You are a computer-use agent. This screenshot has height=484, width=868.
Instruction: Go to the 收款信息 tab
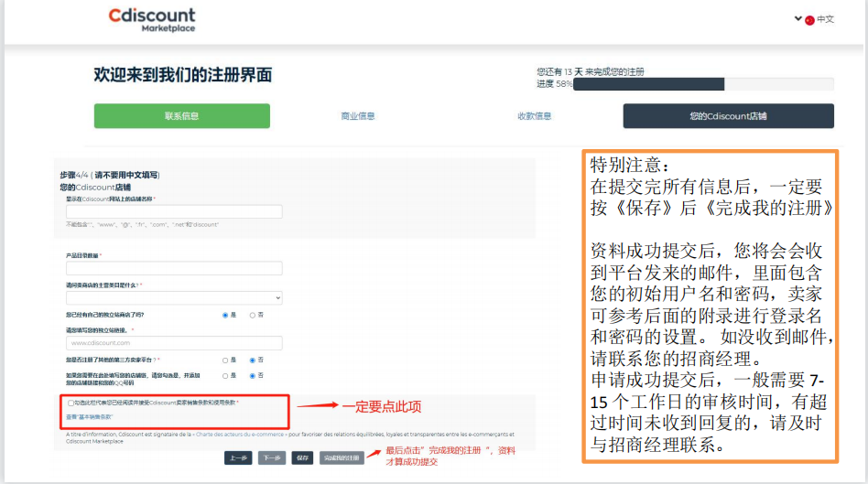coord(534,116)
